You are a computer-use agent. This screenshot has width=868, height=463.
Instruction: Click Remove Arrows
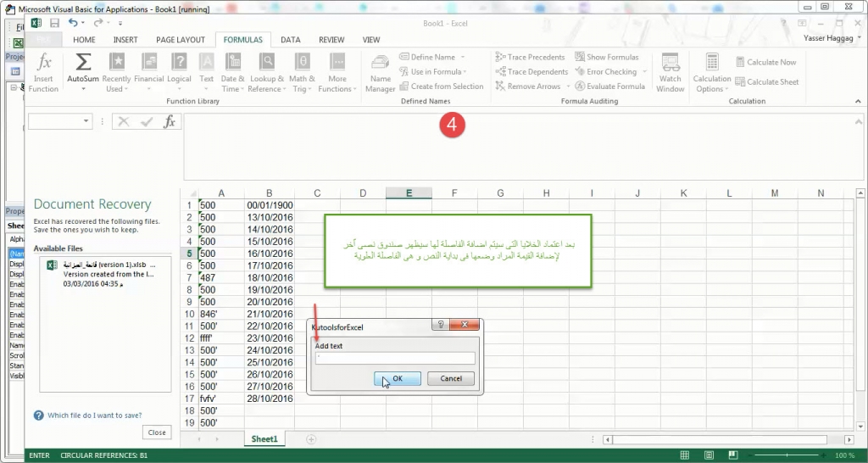tap(528, 86)
